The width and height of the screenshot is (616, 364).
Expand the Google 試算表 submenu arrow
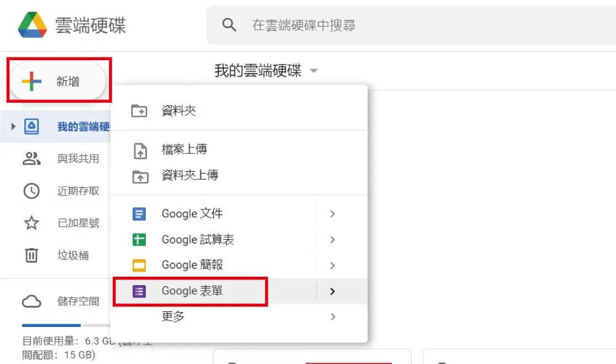click(333, 240)
